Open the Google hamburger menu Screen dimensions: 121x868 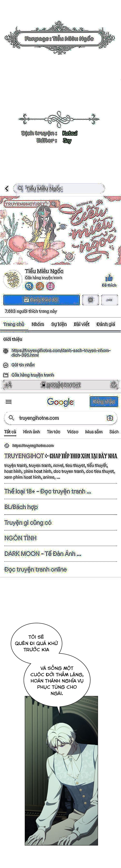8,402
